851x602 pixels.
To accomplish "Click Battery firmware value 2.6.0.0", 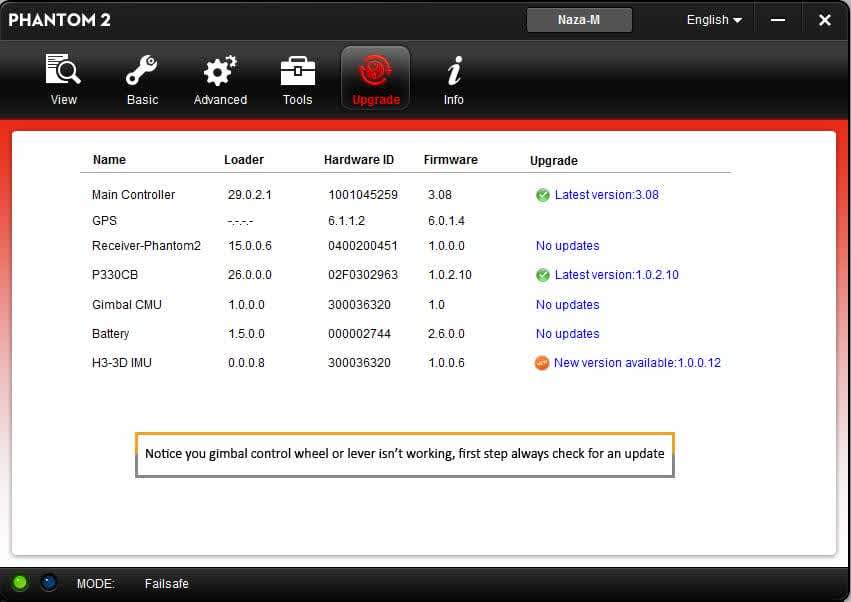I will click(446, 334).
